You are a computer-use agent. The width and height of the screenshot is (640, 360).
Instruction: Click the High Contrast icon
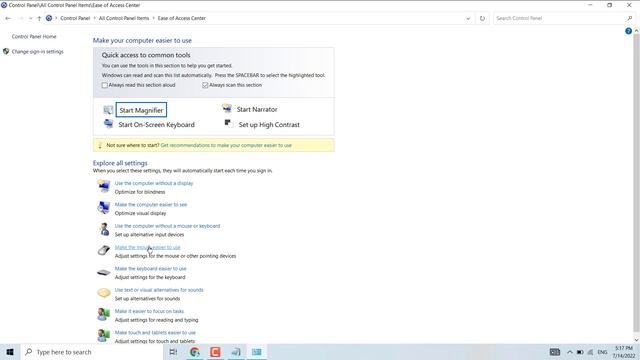[229, 123]
